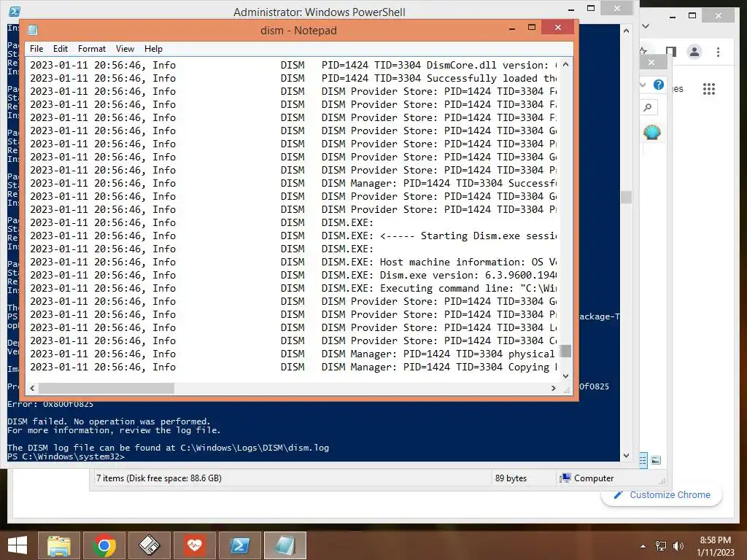Click the PowerShell icon in the title bar

[x=15, y=12]
